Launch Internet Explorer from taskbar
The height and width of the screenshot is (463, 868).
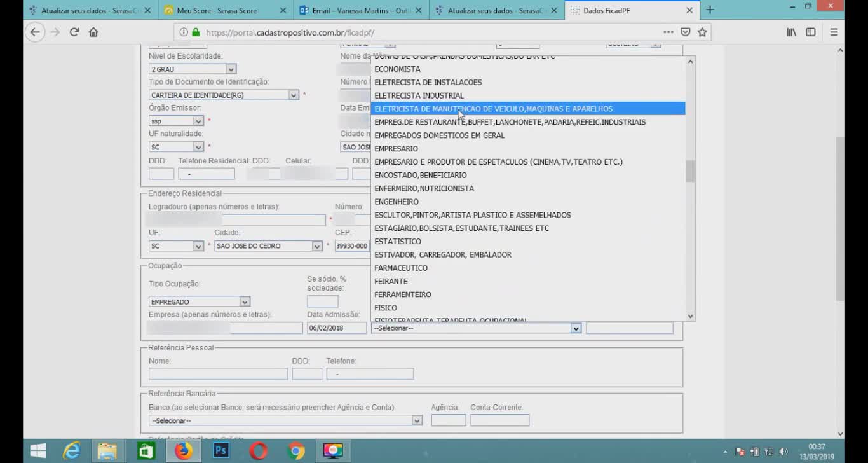click(x=72, y=451)
